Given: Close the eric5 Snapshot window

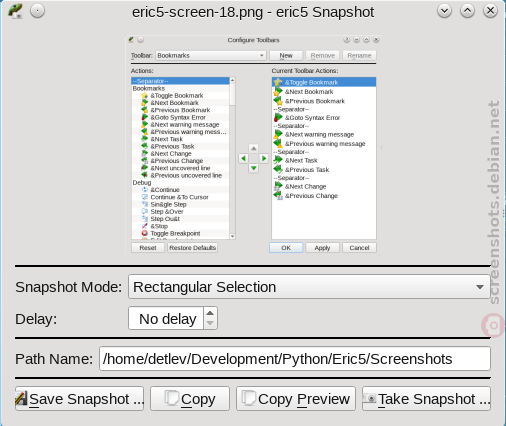Looking at the screenshot, I should pyautogui.click(x=490, y=11).
